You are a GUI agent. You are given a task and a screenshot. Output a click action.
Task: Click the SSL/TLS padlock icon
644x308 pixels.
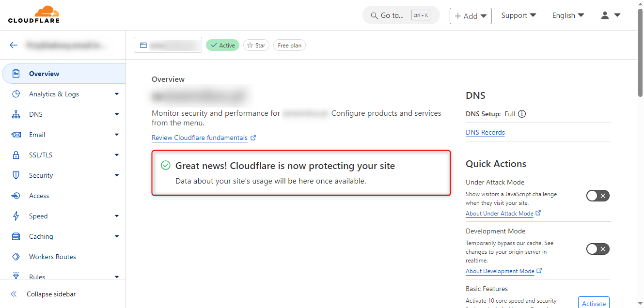click(x=16, y=155)
